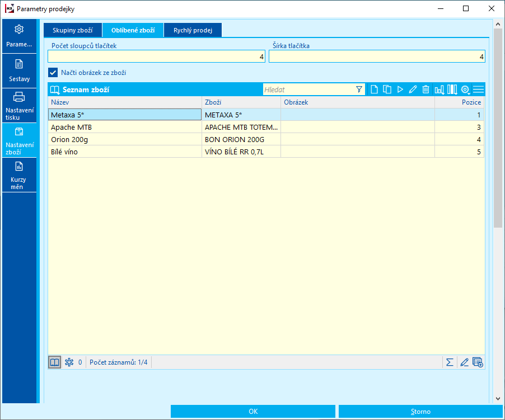The height and width of the screenshot is (420, 505).
Task: Toggle the book view button in status bar
Action: point(55,362)
